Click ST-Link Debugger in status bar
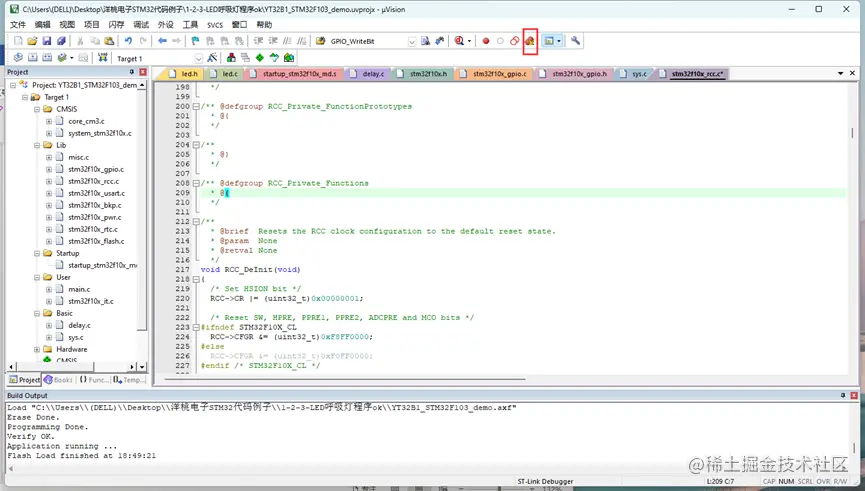The height and width of the screenshot is (491, 865). point(545,481)
